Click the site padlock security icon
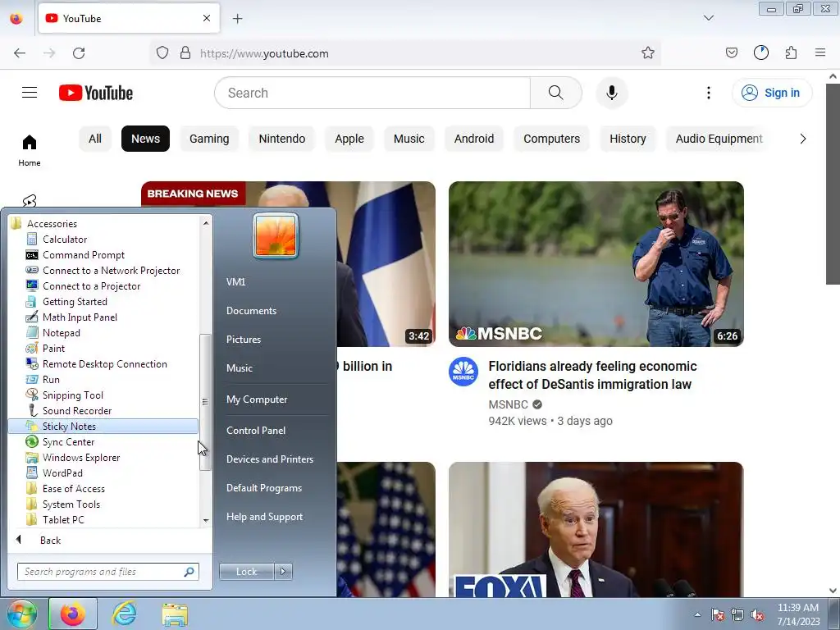The image size is (840, 630). (185, 53)
